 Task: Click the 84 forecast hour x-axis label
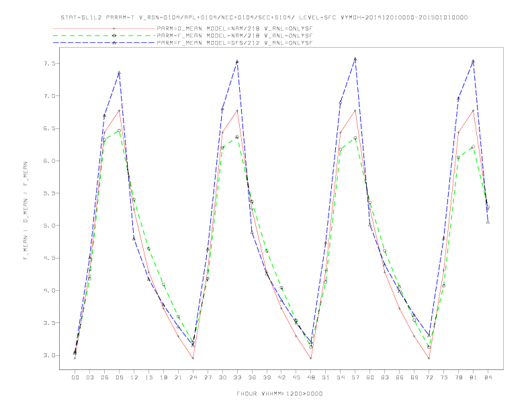click(488, 377)
